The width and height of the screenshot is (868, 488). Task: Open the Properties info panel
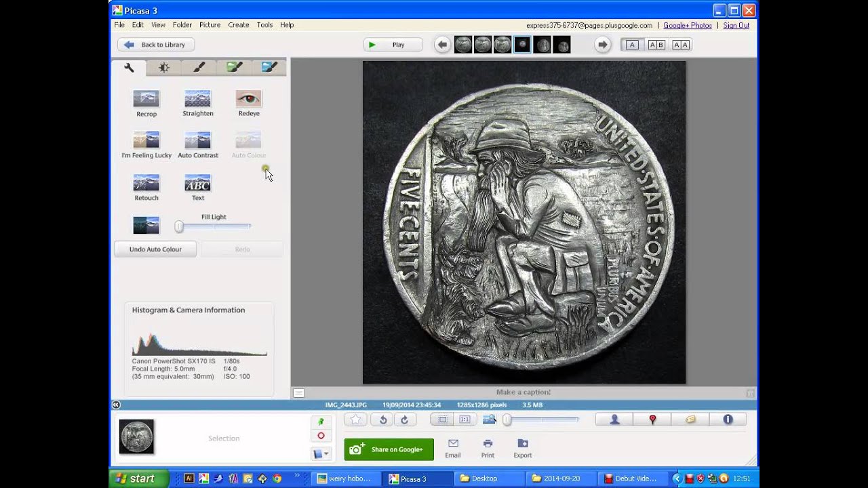click(728, 420)
